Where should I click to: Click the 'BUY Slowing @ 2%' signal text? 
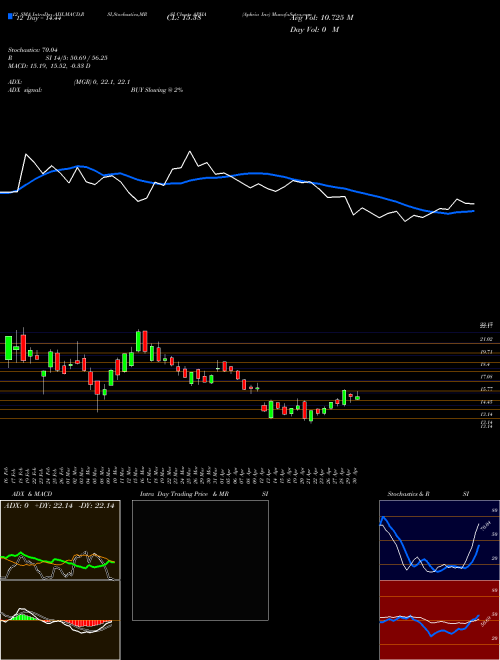(x=157, y=90)
